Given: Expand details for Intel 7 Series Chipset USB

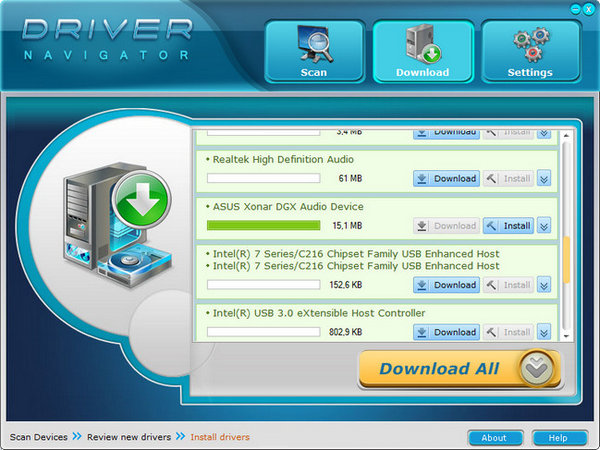Looking at the screenshot, I should pos(544,285).
